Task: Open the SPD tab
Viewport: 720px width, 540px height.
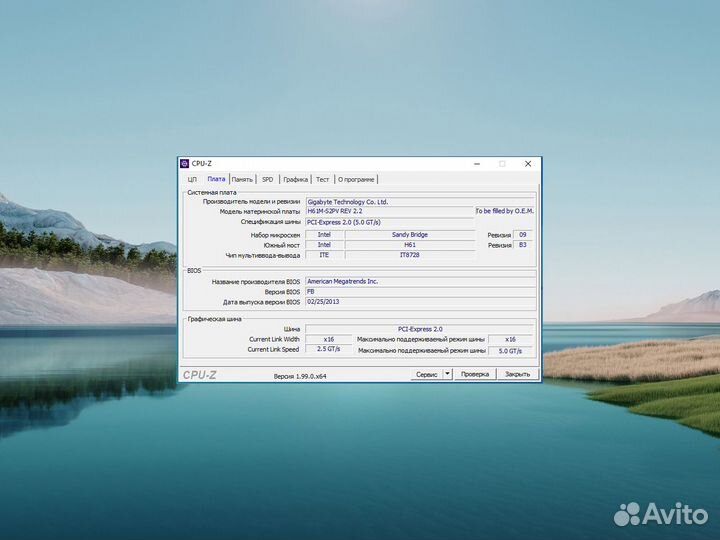Action: (x=267, y=180)
